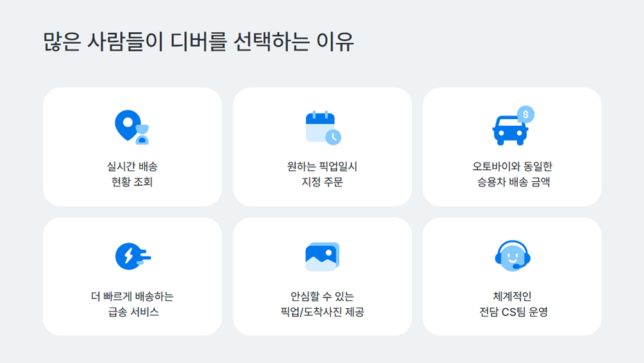Click the blue car icon
644x363 pixels.
coord(509,130)
